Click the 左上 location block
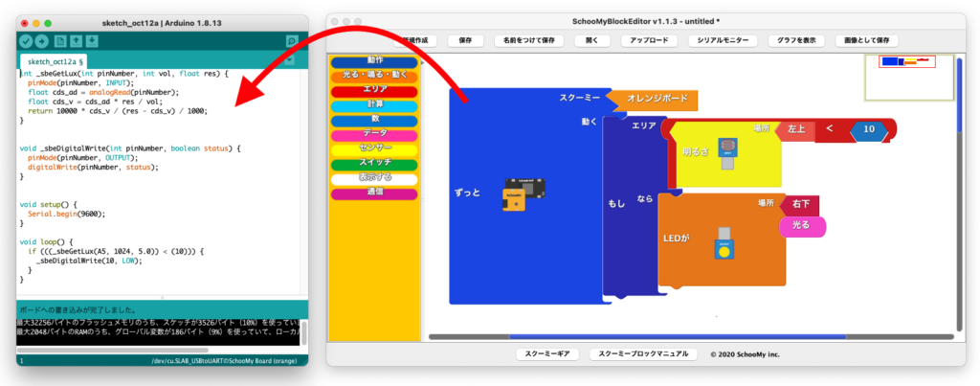980x386 pixels. [x=795, y=129]
